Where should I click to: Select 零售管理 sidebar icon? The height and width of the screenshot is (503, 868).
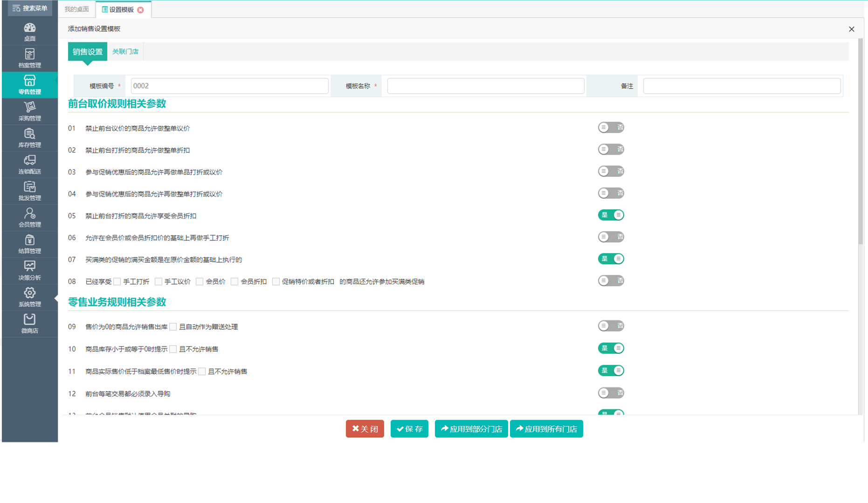pos(29,85)
